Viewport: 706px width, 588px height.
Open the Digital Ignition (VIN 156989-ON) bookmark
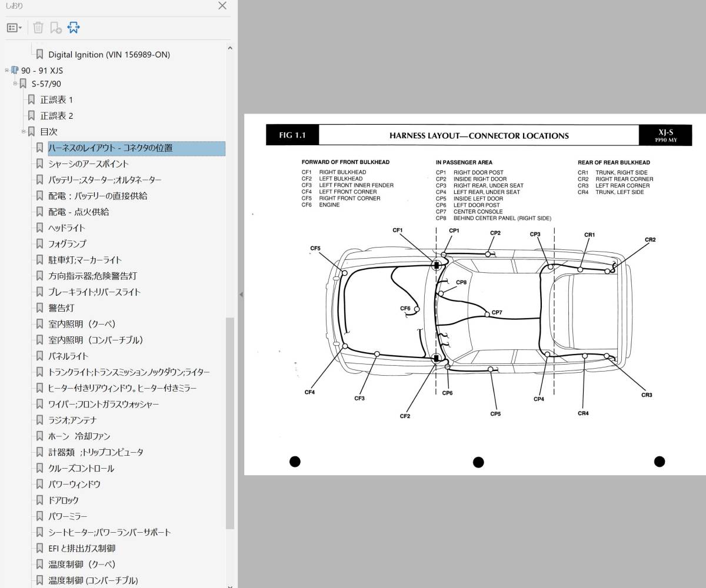[x=109, y=55]
